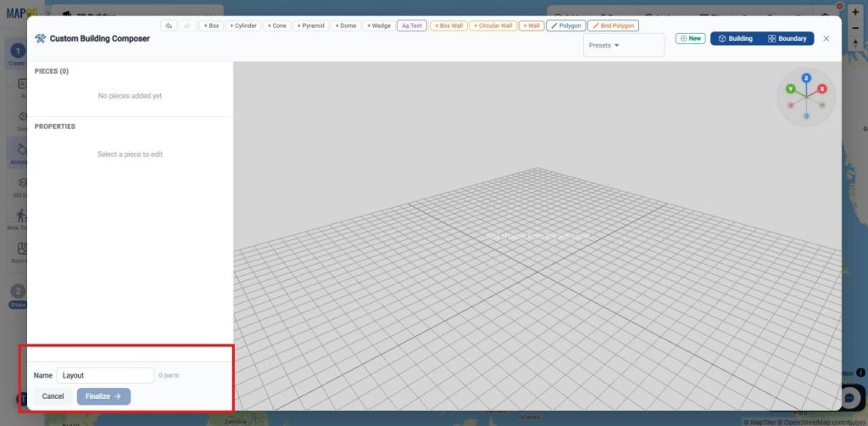The width and height of the screenshot is (868, 426).
Task: Click the green New button
Action: pyautogui.click(x=690, y=39)
